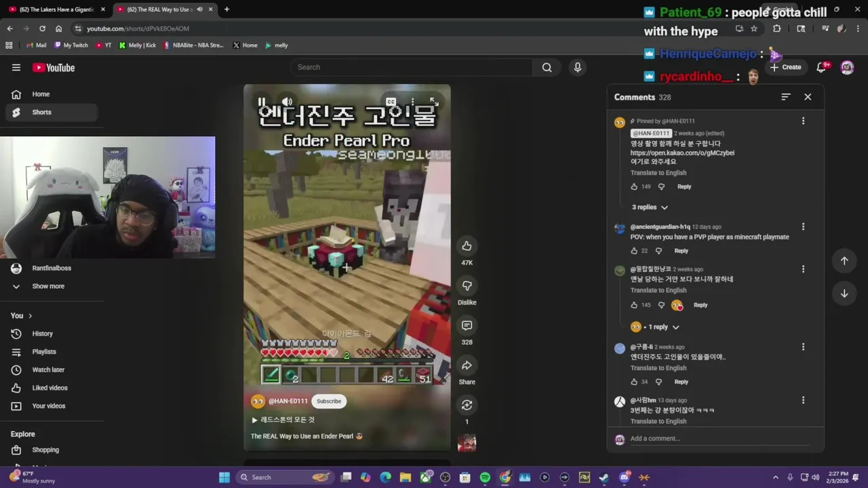This screenshot has width=868, height=488.
Task: Go to next short with down arrow
Action: 844,293
